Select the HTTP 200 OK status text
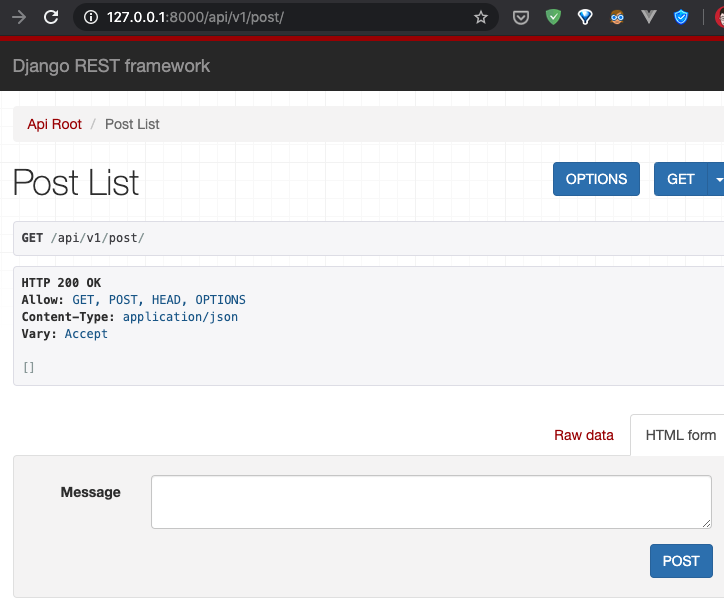The height and width of the screenshot is (606, 724). coord(61,283)
